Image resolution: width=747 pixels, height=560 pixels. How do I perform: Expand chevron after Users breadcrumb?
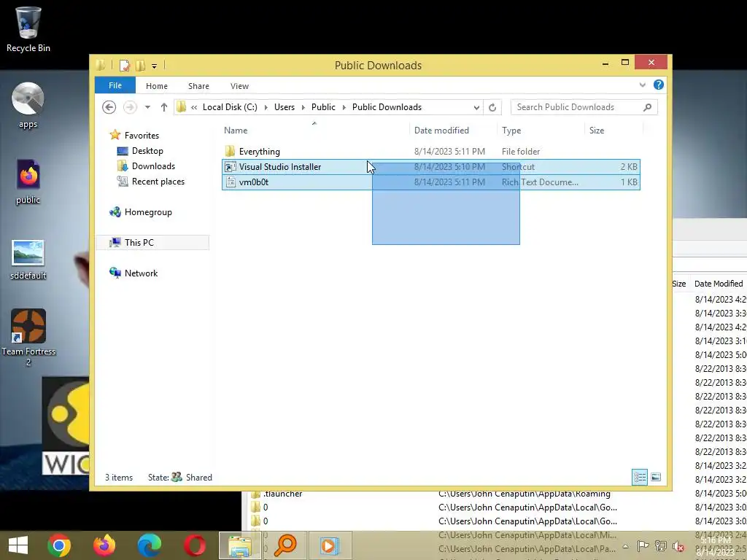point(303,107)
